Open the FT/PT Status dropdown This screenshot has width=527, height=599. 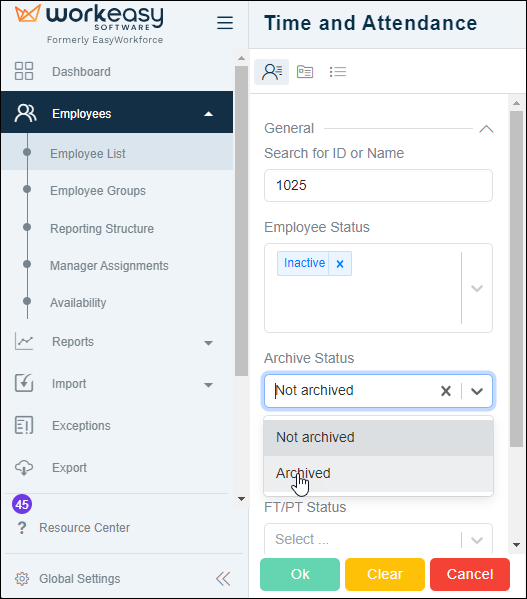pos(378,539)
